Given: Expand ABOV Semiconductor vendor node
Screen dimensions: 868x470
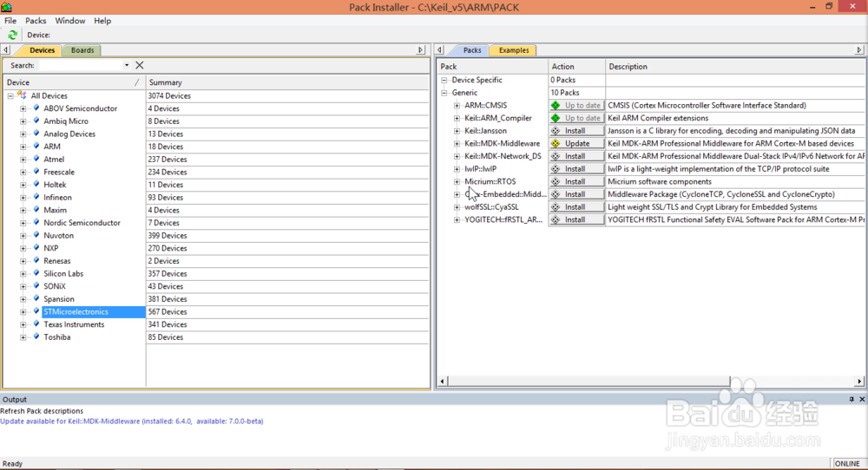Looking at the screenshot, I should click(23, 108).
